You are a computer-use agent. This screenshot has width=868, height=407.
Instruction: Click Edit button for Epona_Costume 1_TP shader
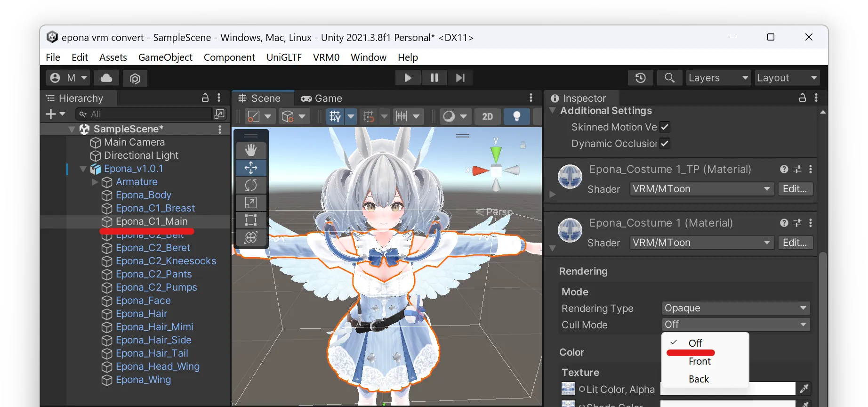795,189
